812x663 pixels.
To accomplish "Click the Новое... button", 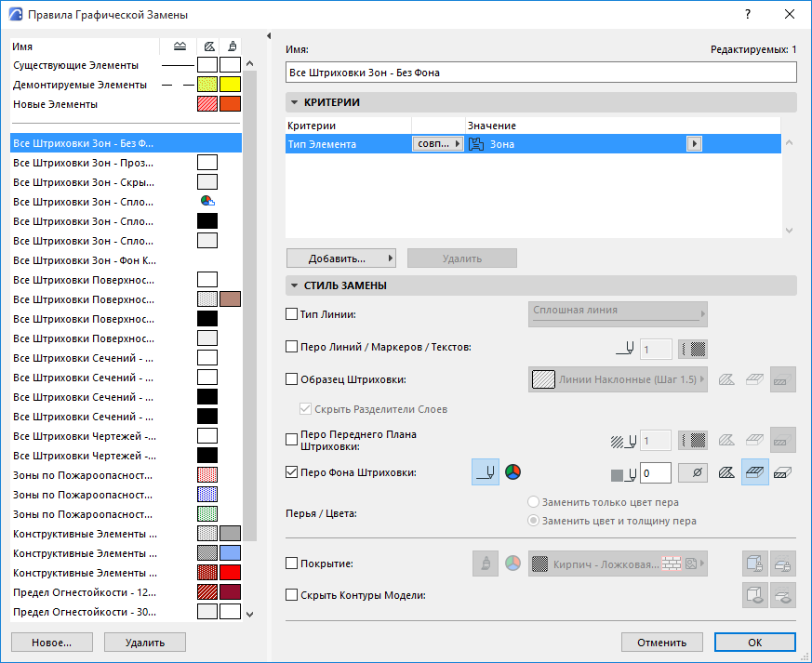I will [x=52, y=643].
